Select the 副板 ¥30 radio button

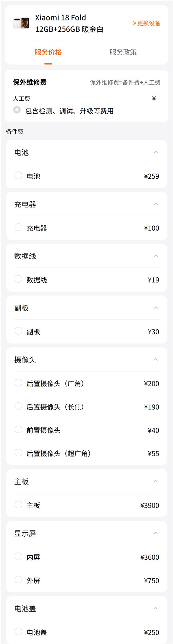pos(18,331)
